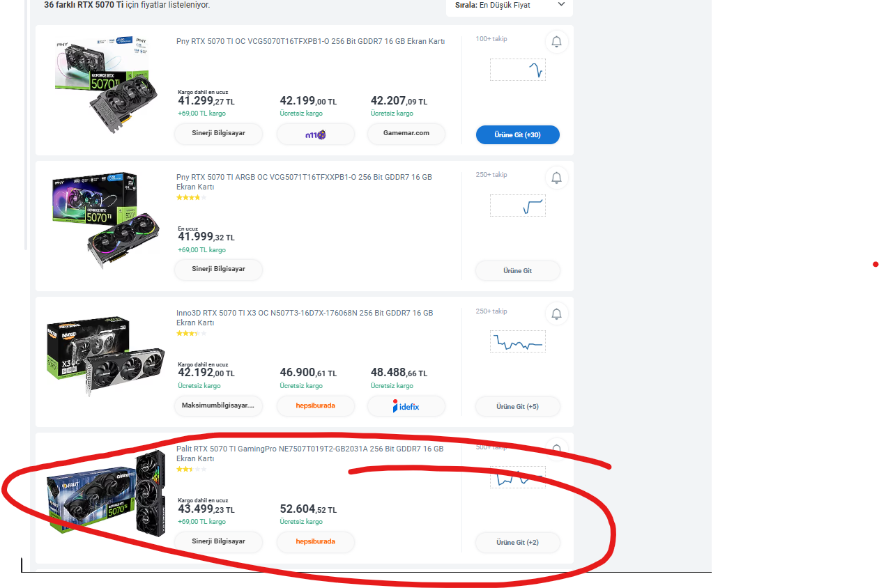Open Sinerji Bilgisayar offer for Palit GamingPro

click(219, 541)
